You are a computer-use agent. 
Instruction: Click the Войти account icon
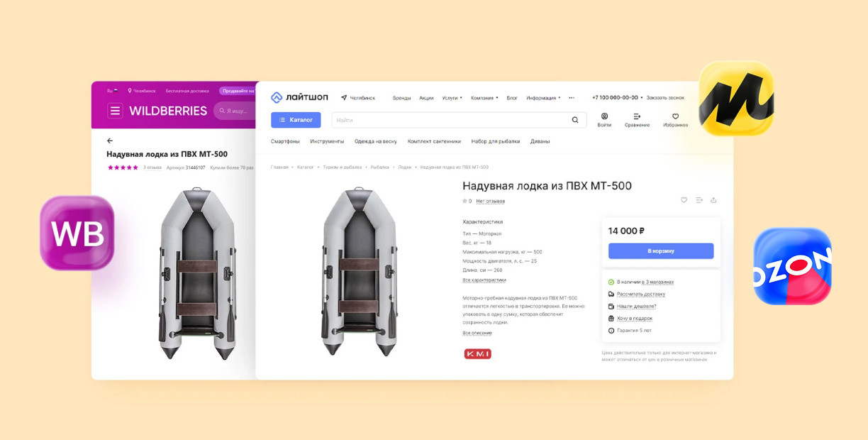(x=604, y=116)
